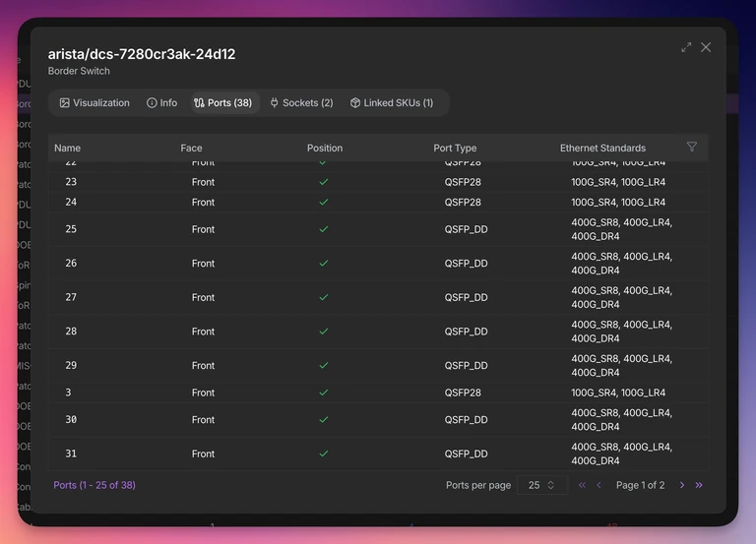756x544 pixels.
Task: Go to the next page chevron
Action: [682, 485]
